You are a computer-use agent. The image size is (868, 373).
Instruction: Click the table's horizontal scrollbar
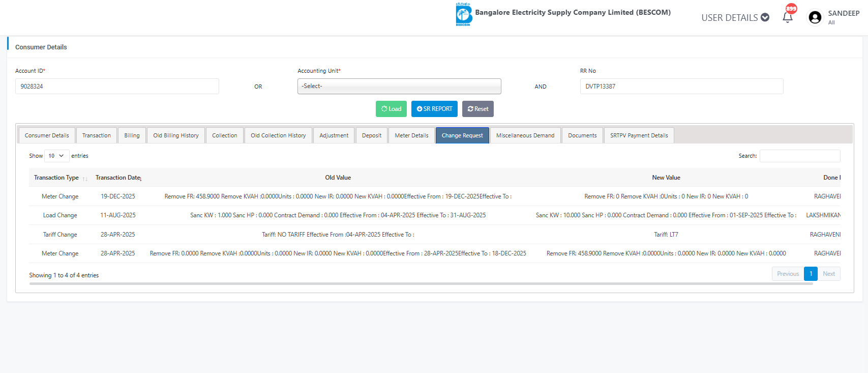pos(421,283)
